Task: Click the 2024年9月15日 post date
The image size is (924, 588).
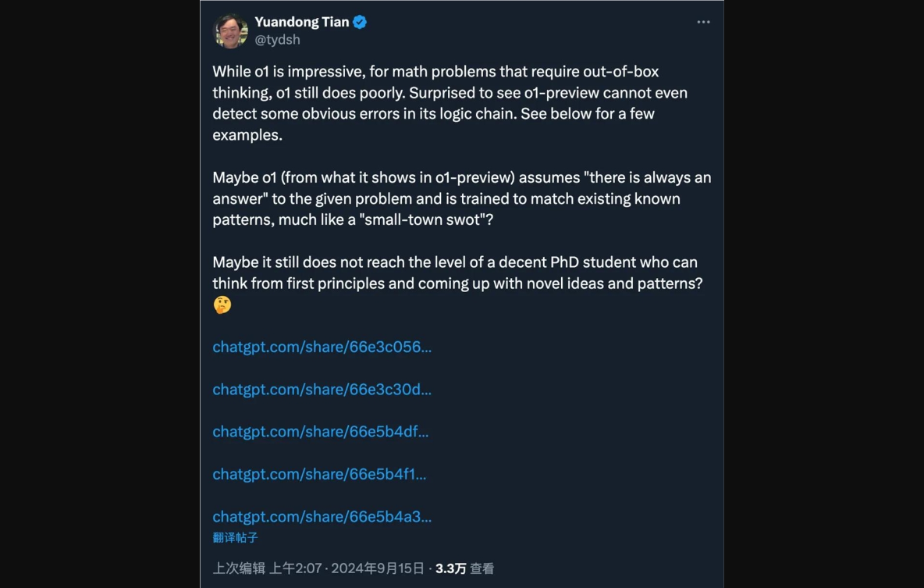Action: [378, 568]
